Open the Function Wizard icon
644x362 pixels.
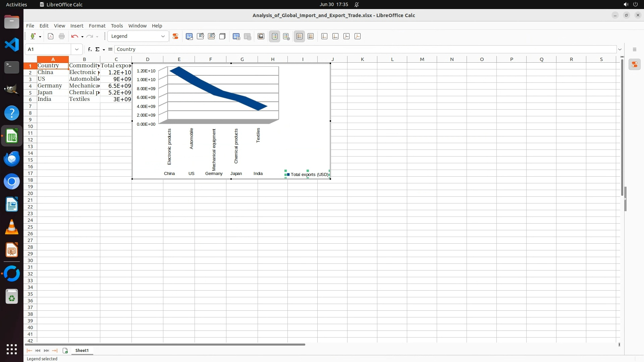90,49
